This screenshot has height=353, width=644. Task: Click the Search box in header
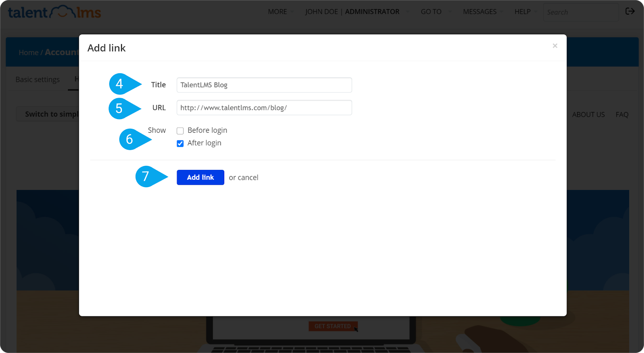point(581,12)
